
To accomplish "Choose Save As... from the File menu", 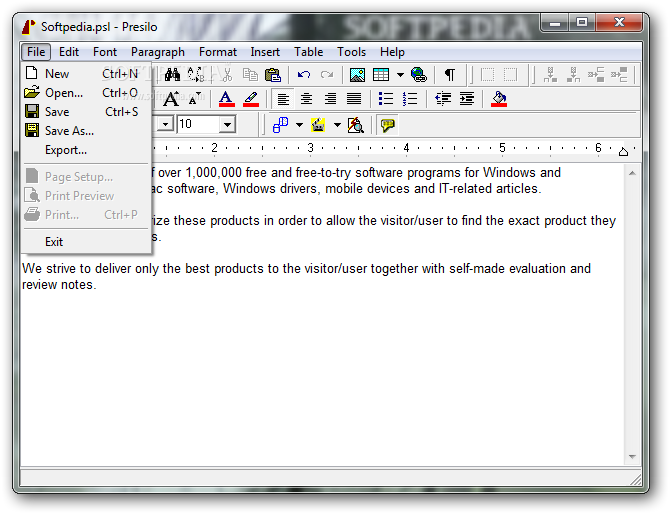I will pos(86,131).
